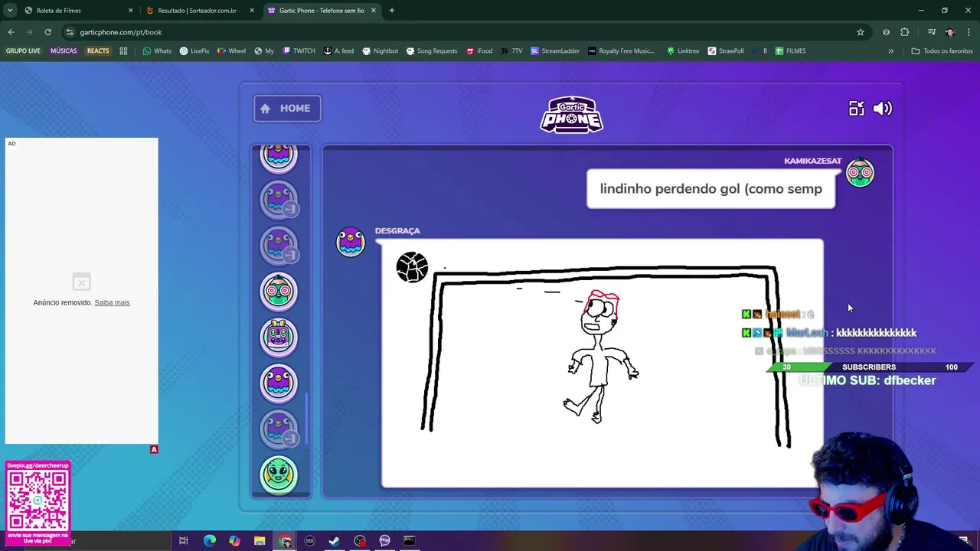
Task: Open Task View in the taskbar
Action: (184, 541)
